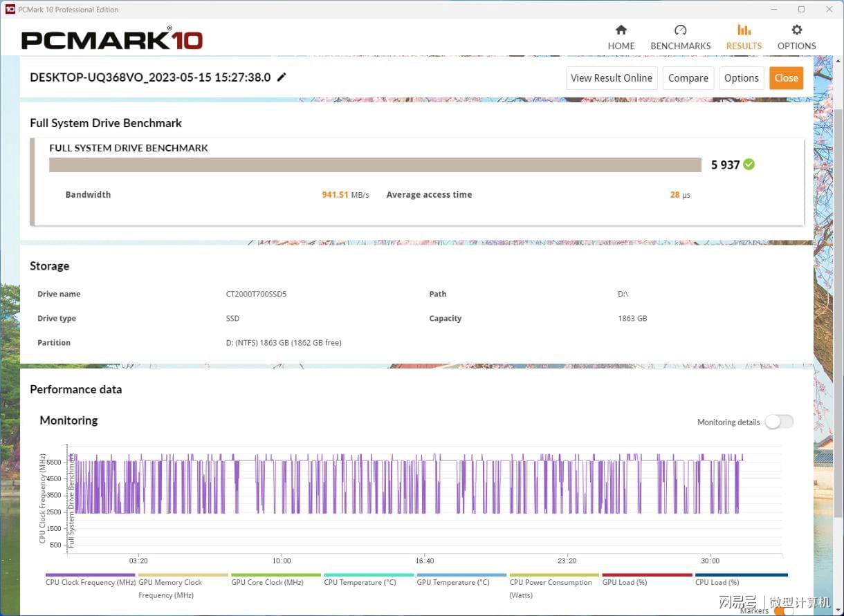
Task: Click the 941.51 MB/s bandwidth value
Action: pyautogui.click(x=345, y=195)
